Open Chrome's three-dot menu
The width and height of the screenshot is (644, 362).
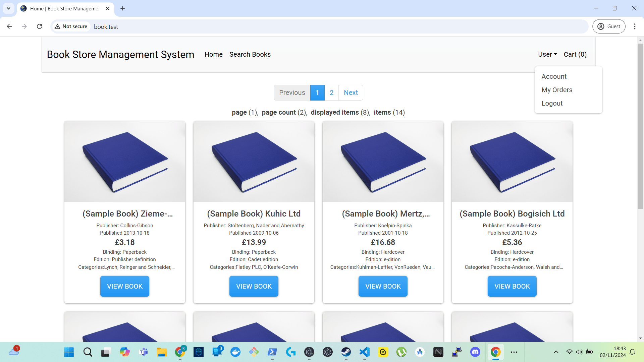click(635, 26)
